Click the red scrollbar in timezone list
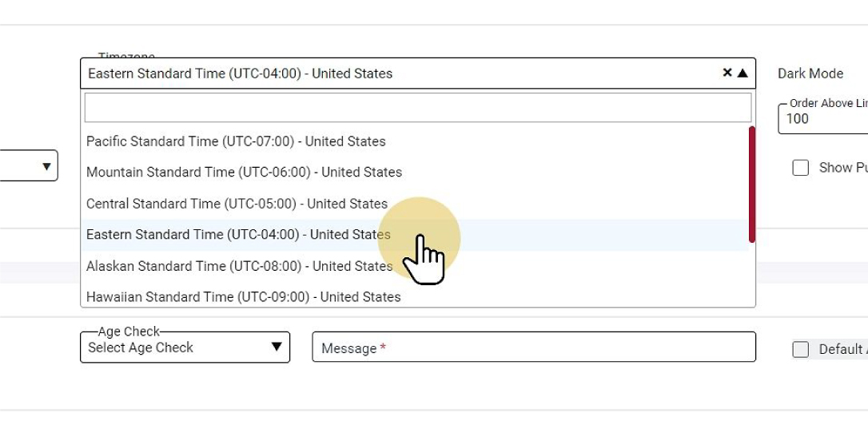This screenshot has height=425, width=868. (752, 184)
